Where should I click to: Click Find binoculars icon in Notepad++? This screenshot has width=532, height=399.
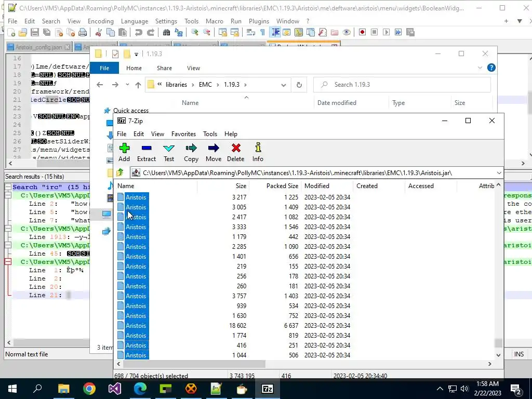[x=166, y=32]
